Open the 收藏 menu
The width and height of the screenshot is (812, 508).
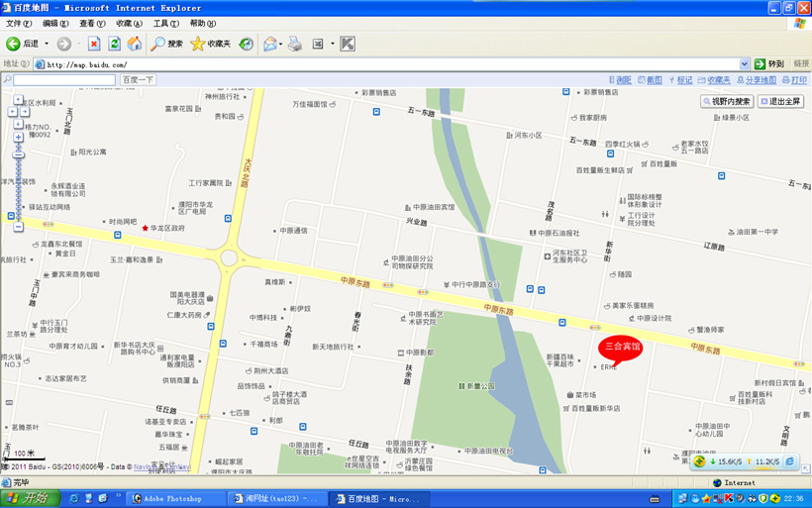click(129, 24)
